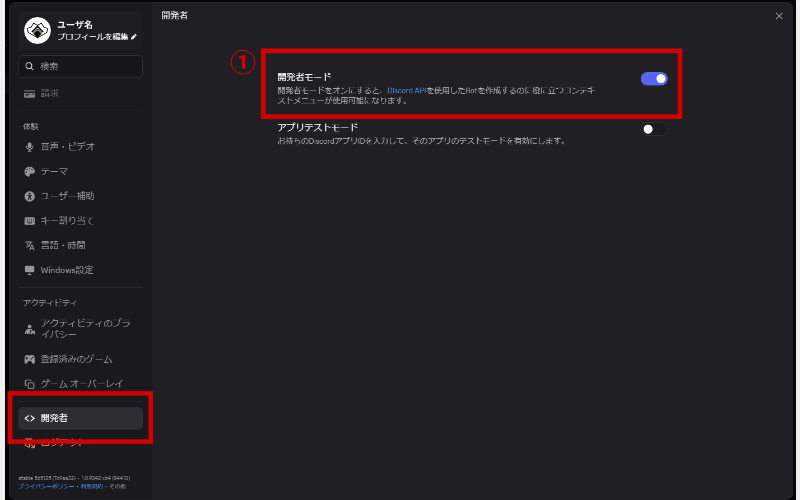Open the 利用規約 footer link
The height and width of the screenshot is (500, 800).
[91, 486]
